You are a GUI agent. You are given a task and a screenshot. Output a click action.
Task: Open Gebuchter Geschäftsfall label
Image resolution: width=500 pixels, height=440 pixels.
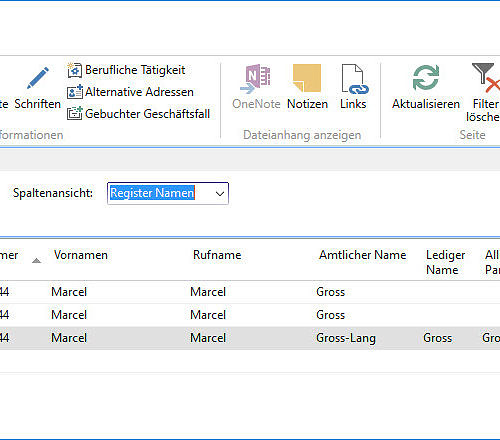coord(147,114)
